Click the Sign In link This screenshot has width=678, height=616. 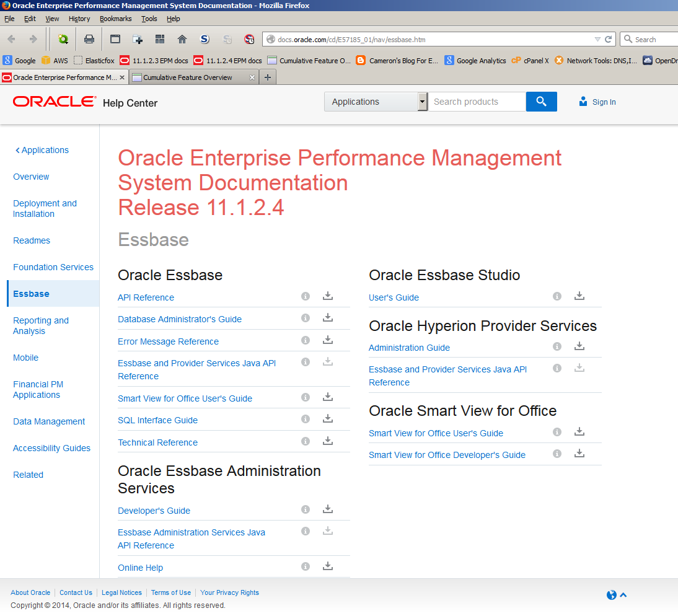coord(604,102)
